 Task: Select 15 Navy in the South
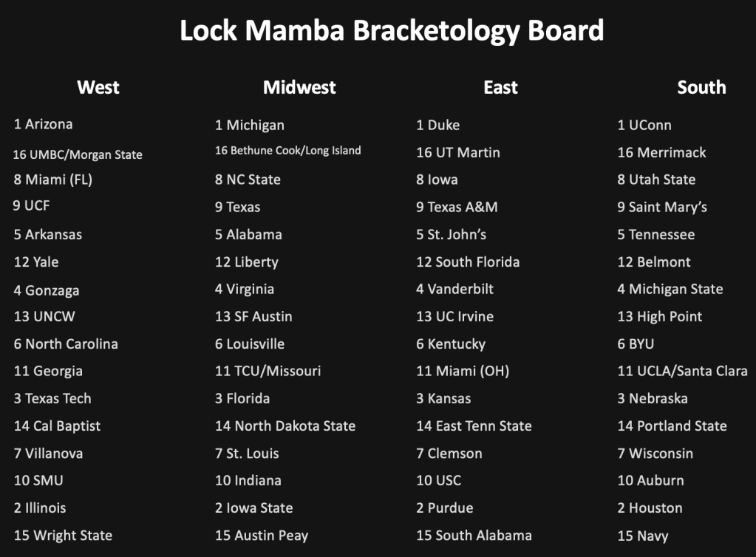(x=643, y=536)
